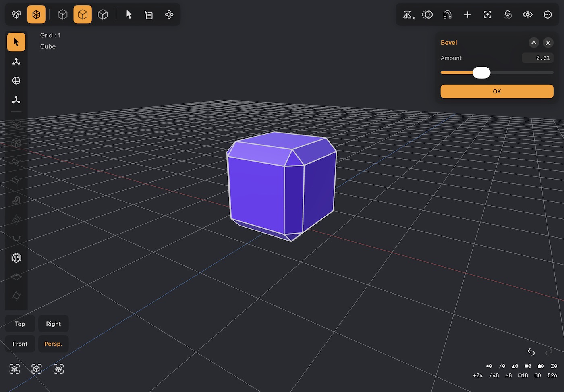
Task: Click the vertex count '24' stat
Action: pos(478,375)
